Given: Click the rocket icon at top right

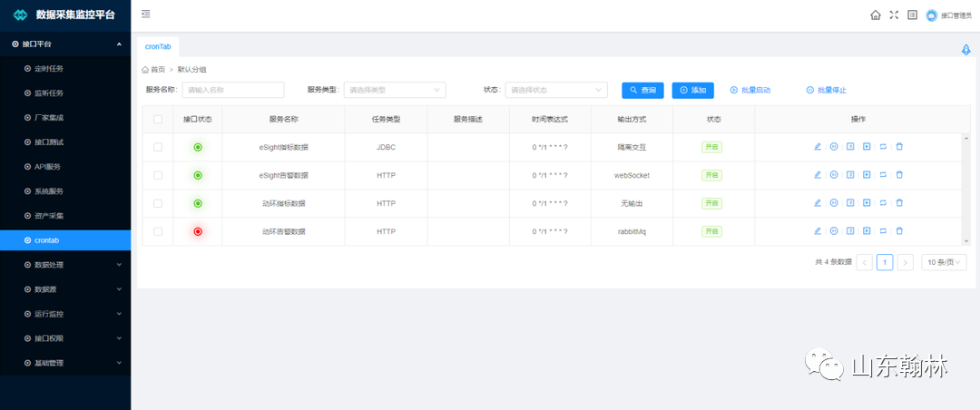Looking at the screenshot, I should [x=965, y=50].
